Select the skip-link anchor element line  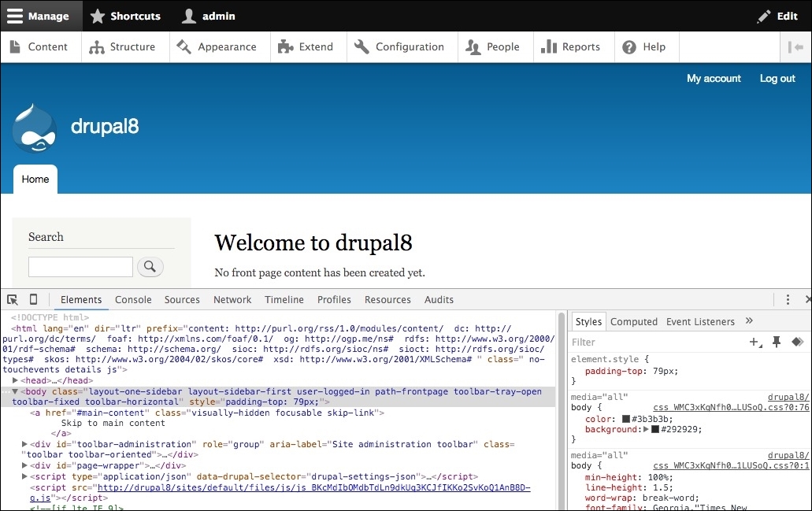pyautogui.click(x=207, y=413)
